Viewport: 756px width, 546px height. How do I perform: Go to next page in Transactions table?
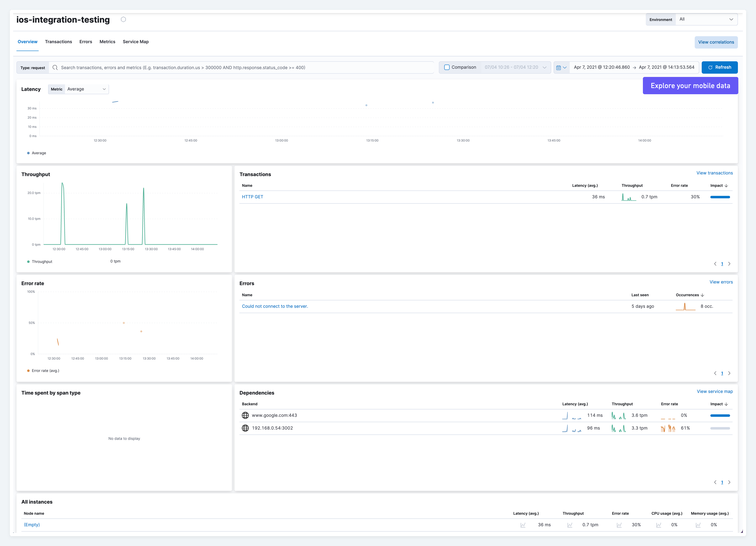(x=729, y=264)
